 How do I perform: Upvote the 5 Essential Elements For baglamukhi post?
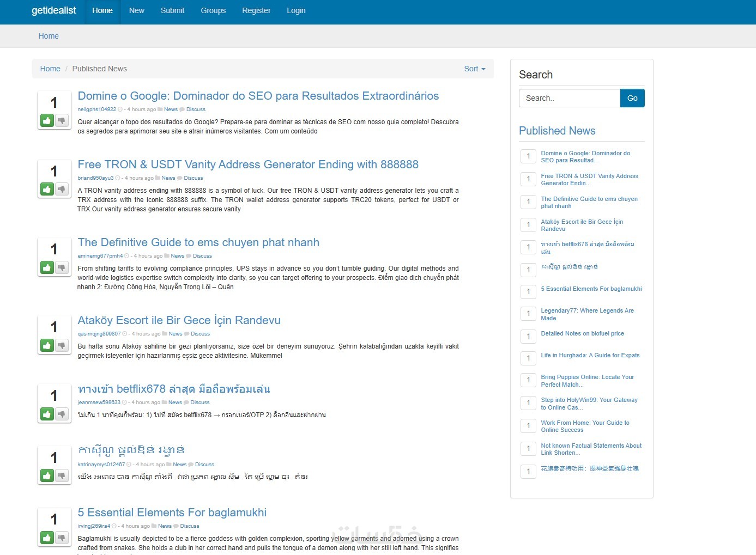(47, 538)
